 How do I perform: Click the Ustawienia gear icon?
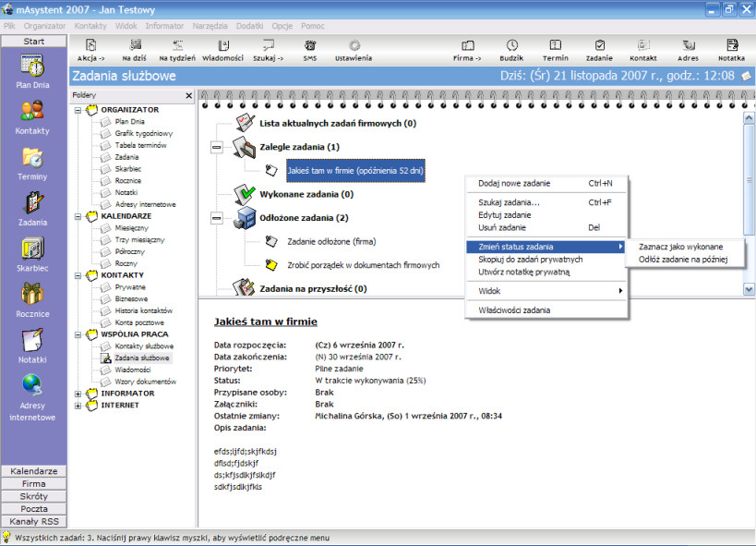pos(354,45)
